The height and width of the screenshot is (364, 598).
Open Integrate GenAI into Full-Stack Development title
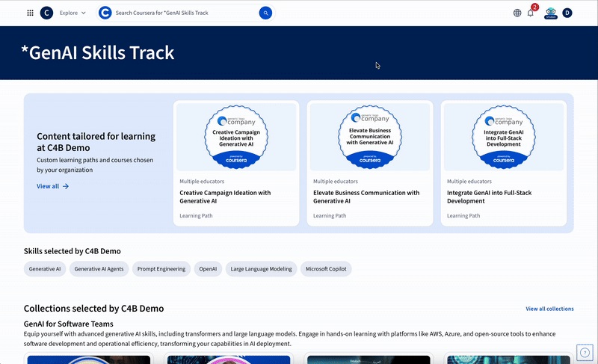point(490,197)
